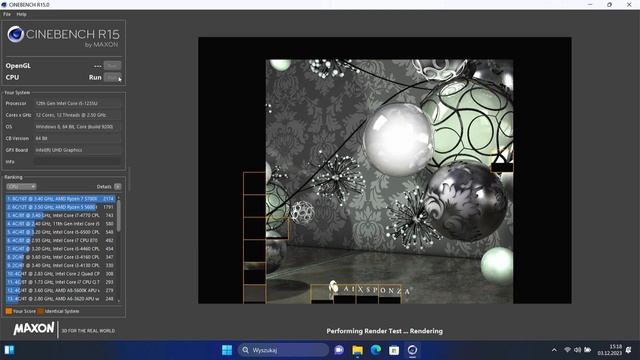This screenshot has height=360, width=640.
Task: Click the OS value field
Action: (x=78, y=127)
